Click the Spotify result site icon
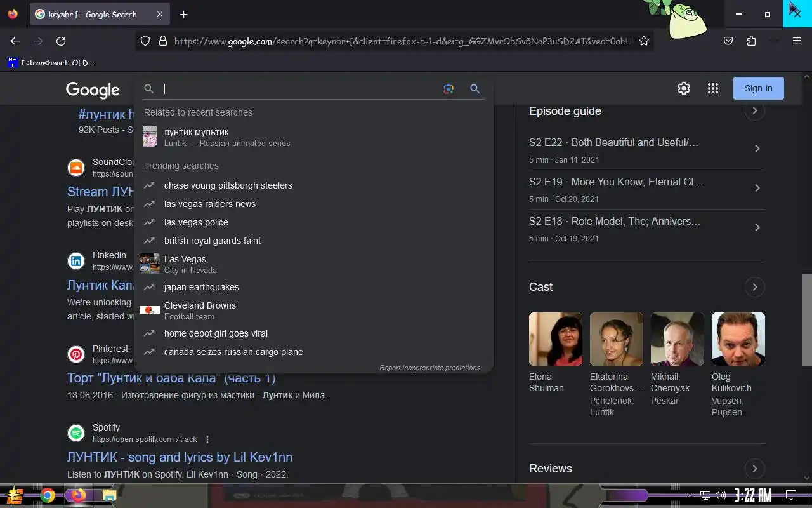The width and height of the screenshot is (812, 508). (76, 433)
